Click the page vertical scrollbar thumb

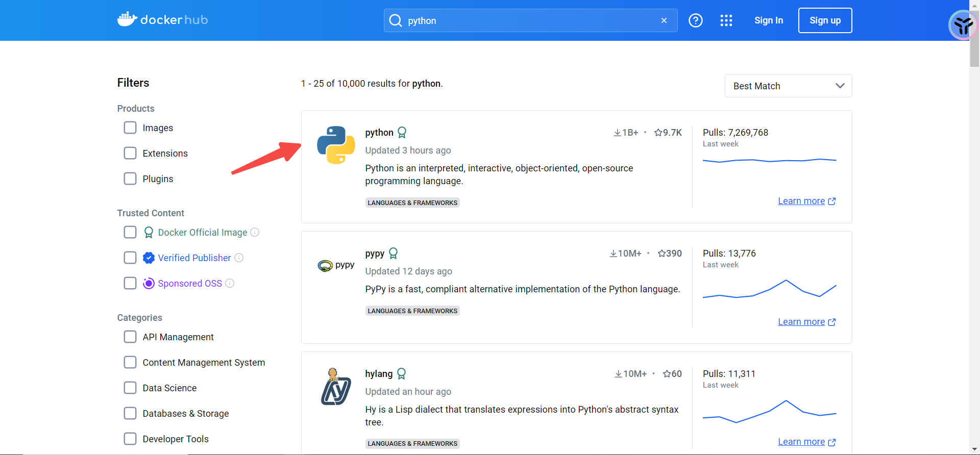click(974, 38)
